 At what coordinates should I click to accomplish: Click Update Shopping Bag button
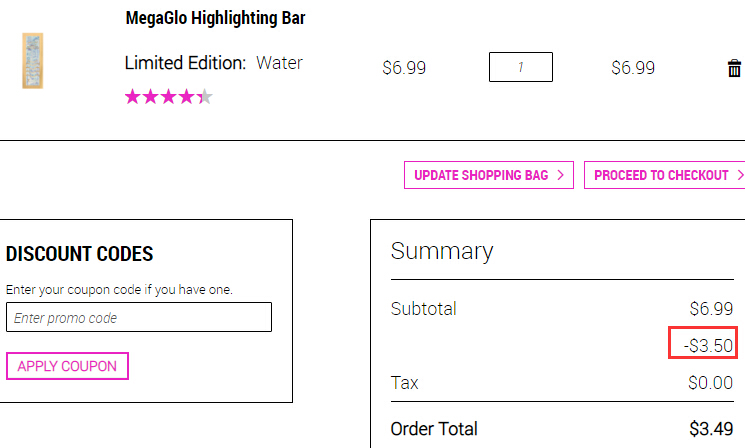click(x=489, y=175)
